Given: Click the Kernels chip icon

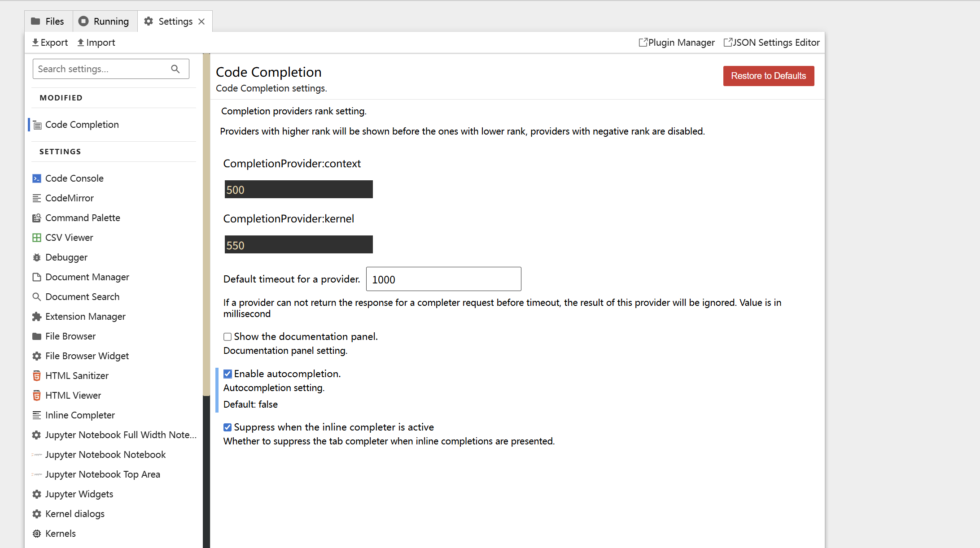Looking at the screenshot, I should [x=37, y=534].
